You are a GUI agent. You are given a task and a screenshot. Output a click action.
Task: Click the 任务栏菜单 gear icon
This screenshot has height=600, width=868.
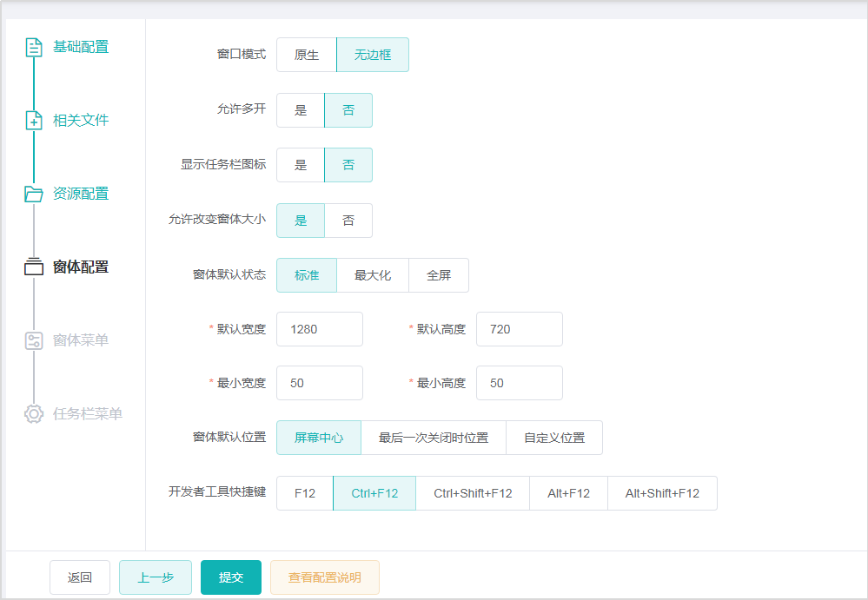pos(34,413)
